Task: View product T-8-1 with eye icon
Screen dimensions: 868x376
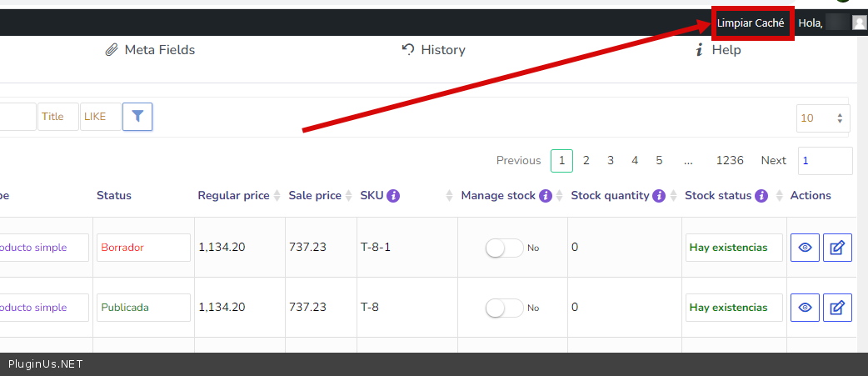Action: pyautogui.click(x=805, y=248)
